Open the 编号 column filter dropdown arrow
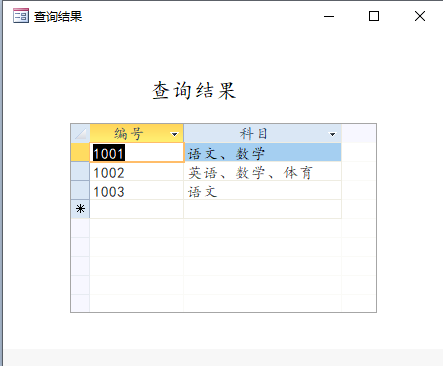Image resolution: width=443 pixels, height=366 pixels. [x=174, y=134]
